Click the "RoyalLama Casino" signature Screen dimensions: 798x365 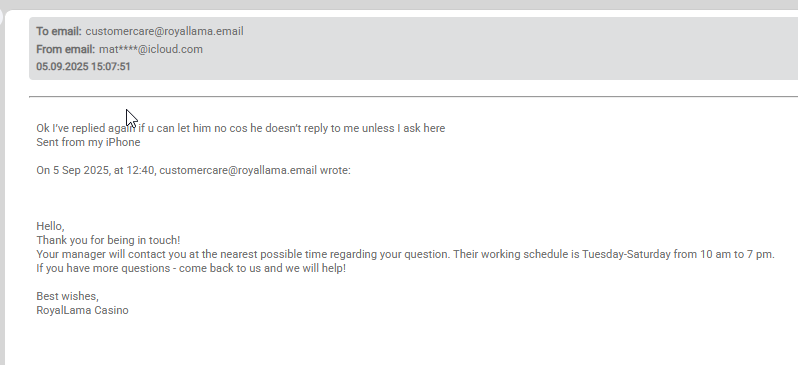pos(82,310)
